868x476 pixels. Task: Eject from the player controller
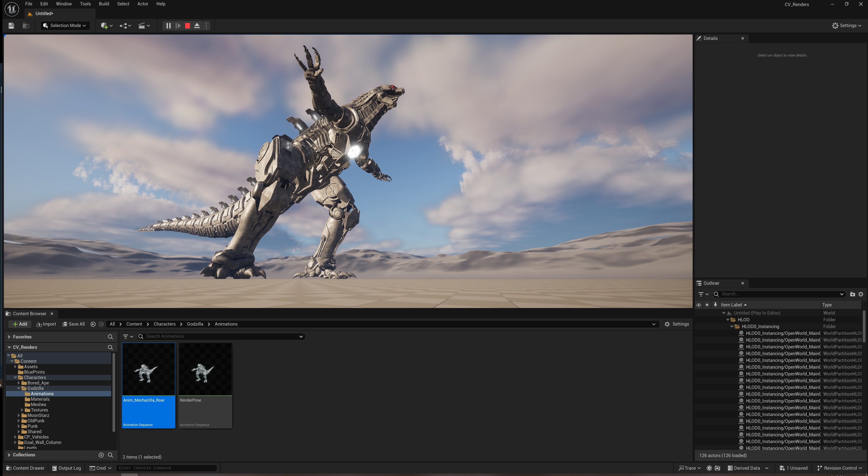coord(197,26)
